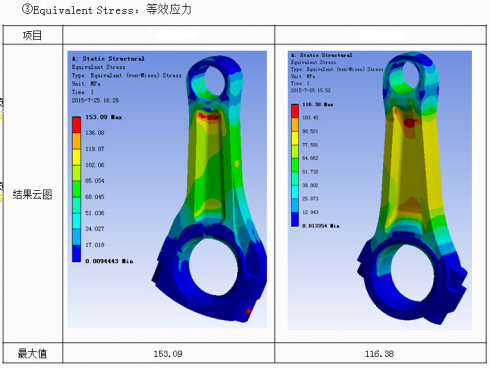Click the red 116.38 Max swatch in right legend
The width and height of the screenshot is (490, 368).
(295, 111)
